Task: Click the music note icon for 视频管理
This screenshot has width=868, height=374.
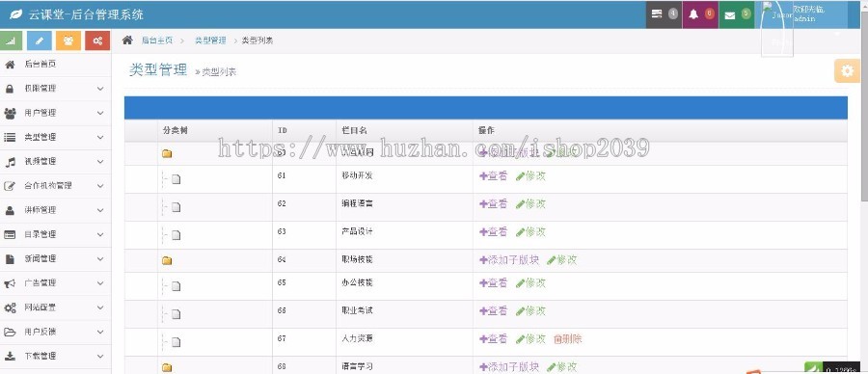Action: [10, 162]
